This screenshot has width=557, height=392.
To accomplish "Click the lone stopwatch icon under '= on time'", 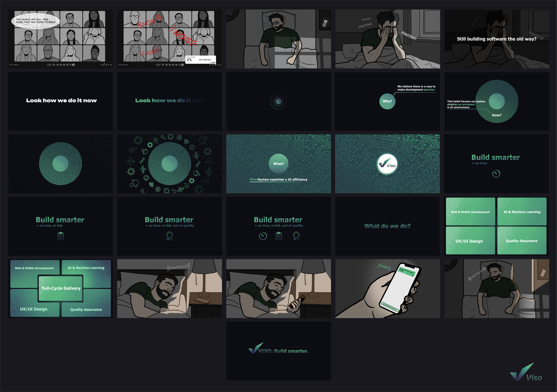I will (496, 174).
